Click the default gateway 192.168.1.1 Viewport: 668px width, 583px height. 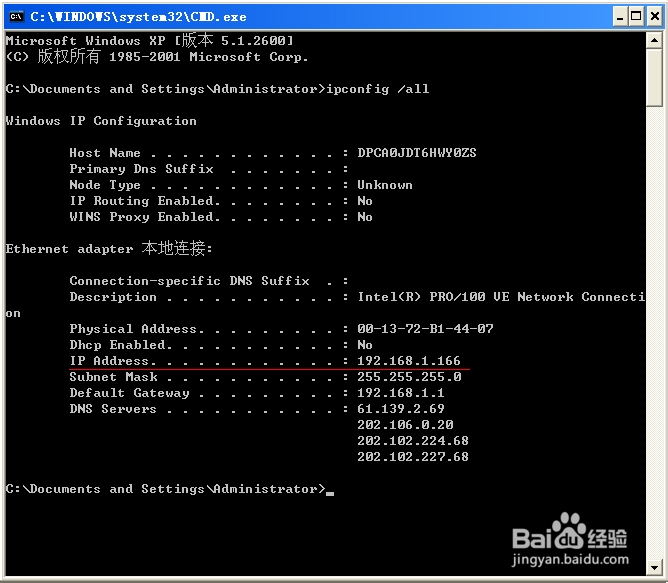point(400,393)
